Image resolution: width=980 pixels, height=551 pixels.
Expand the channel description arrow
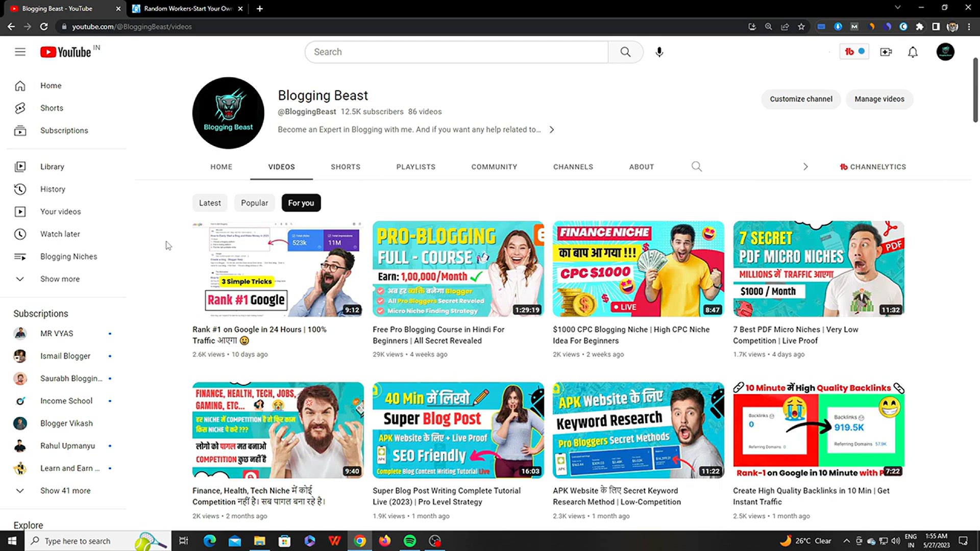click(x=552, y=130)
